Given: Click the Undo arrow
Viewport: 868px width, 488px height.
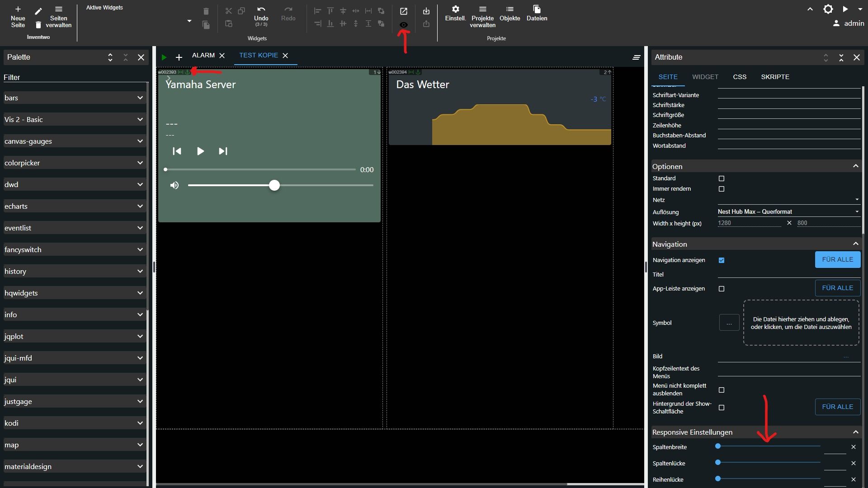Looking at the screenshot, I should coord(261,9).
